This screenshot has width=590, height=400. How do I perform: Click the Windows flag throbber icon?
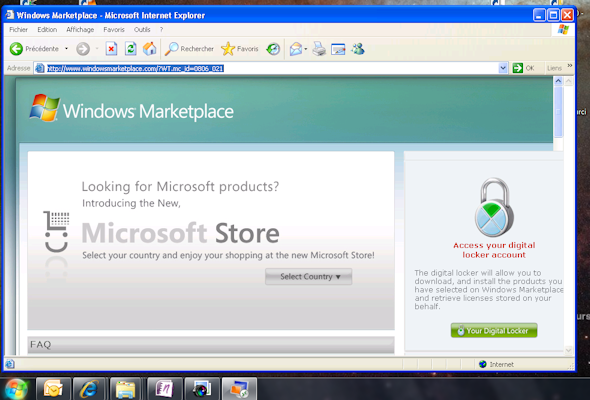pyautogui.click(x=563, y=29)
